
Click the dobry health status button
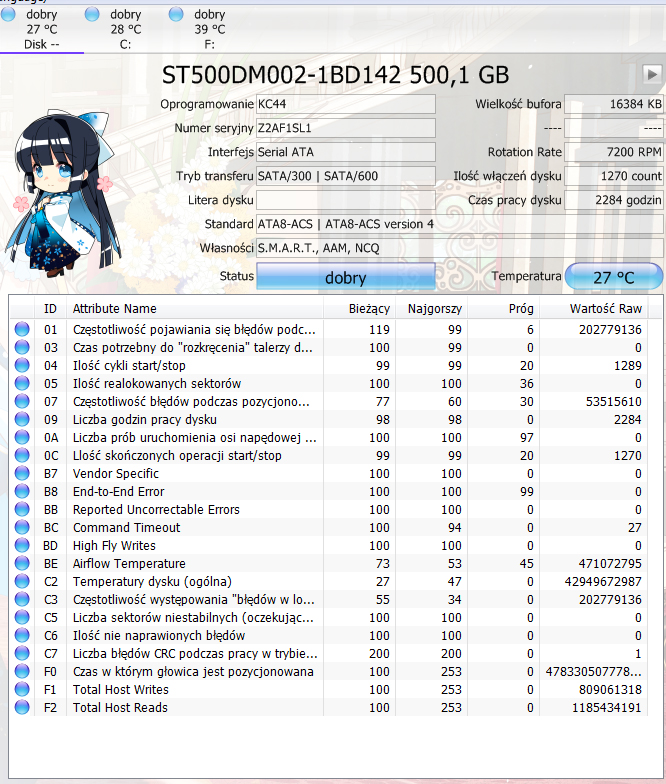(346, 276)
